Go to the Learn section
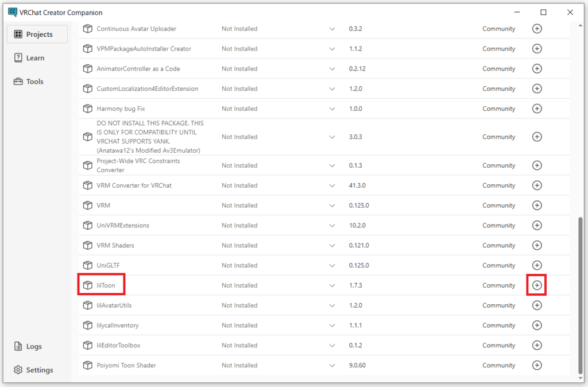 tap(29, 58)
